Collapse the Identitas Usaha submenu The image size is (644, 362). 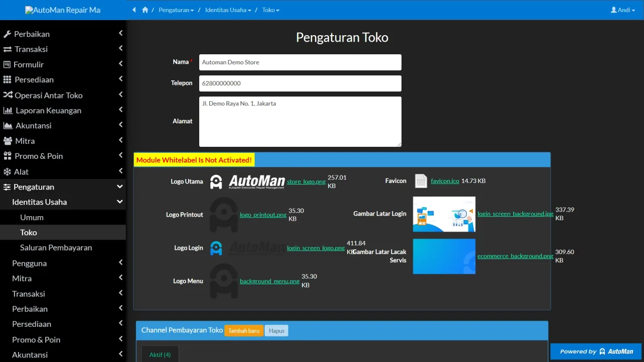tap(63, 202)
